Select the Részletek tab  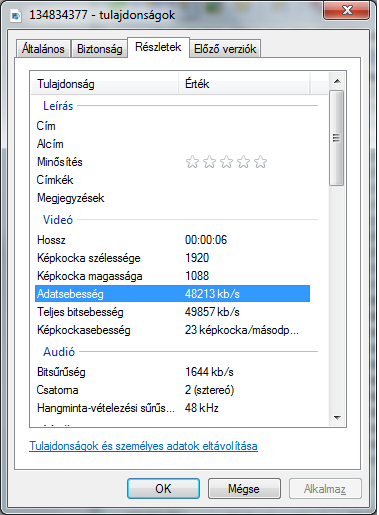click(158, 47)
